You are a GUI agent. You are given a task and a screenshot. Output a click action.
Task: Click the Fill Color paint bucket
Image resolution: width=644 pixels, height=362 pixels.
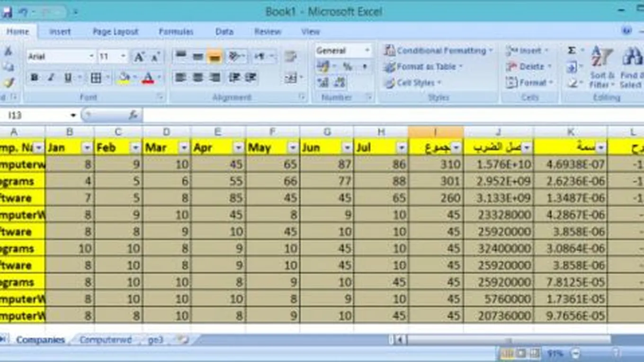pyautogui.click(x=124, y=78)
